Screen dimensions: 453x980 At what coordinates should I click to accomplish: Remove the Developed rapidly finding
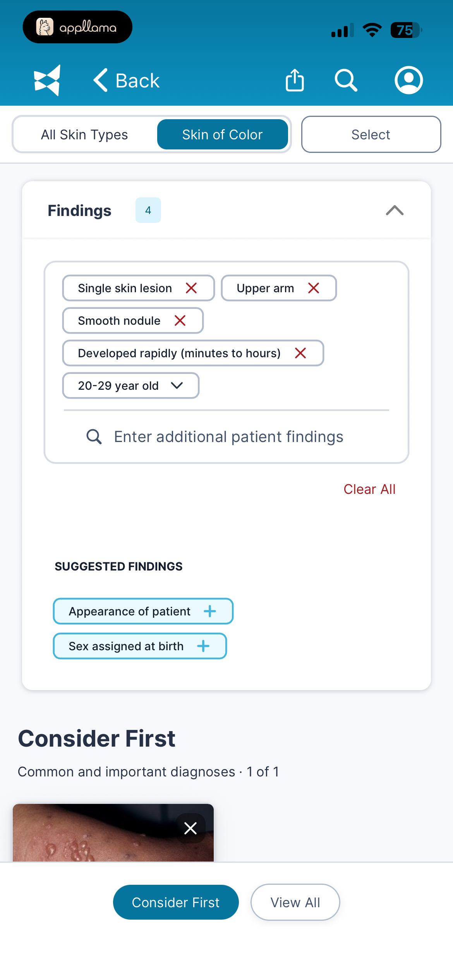(300, 353)
